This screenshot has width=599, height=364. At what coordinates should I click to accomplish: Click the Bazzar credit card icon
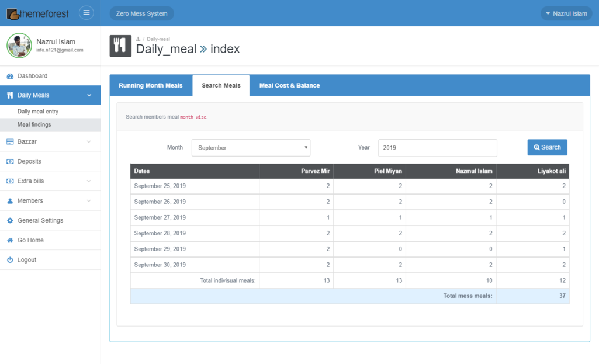[10, 142]
